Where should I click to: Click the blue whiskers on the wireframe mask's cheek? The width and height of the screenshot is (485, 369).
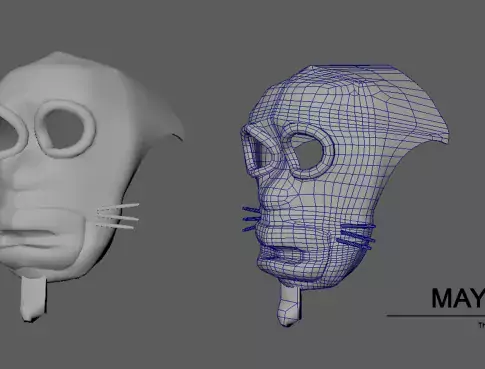356,237
